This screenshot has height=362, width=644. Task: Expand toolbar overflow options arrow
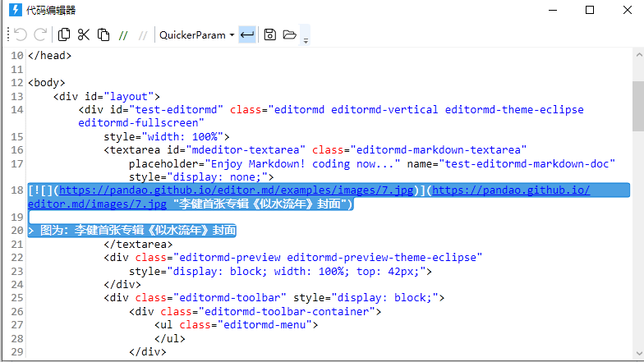(306, 39)
